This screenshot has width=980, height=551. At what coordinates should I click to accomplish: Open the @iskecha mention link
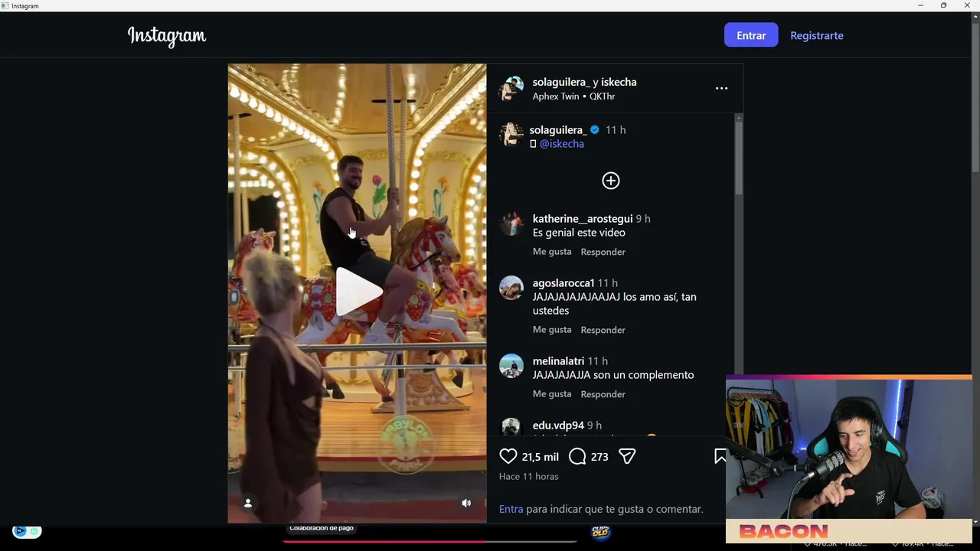(562, 144)
